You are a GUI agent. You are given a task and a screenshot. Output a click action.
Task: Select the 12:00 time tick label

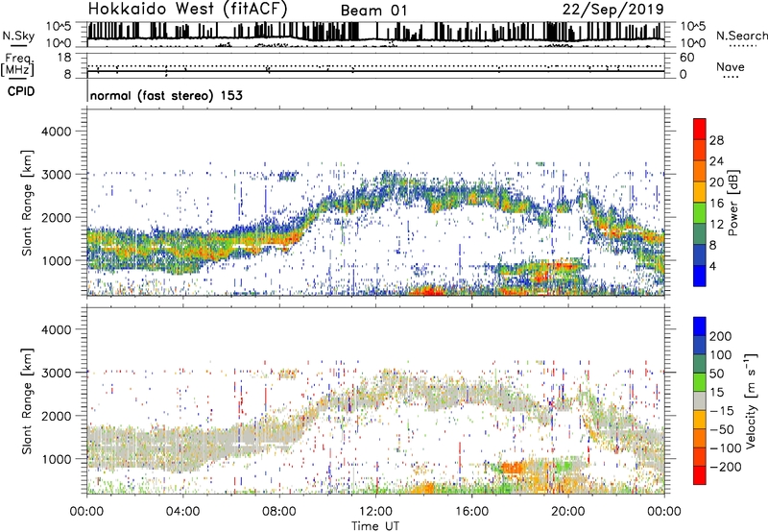pos(375,512)
